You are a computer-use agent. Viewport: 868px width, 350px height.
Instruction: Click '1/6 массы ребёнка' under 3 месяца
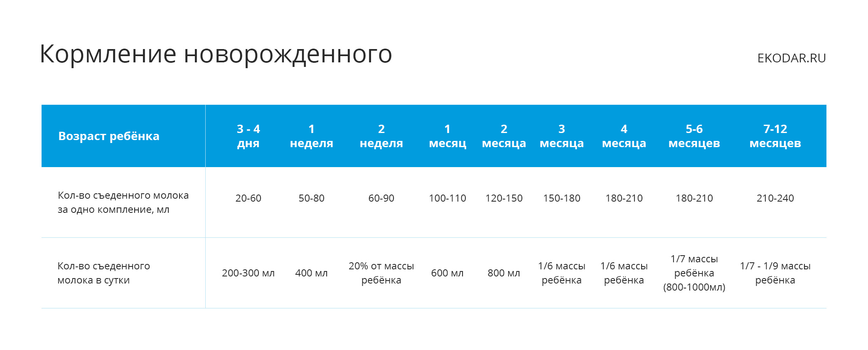pyautogui.click(x=562, y=273)
